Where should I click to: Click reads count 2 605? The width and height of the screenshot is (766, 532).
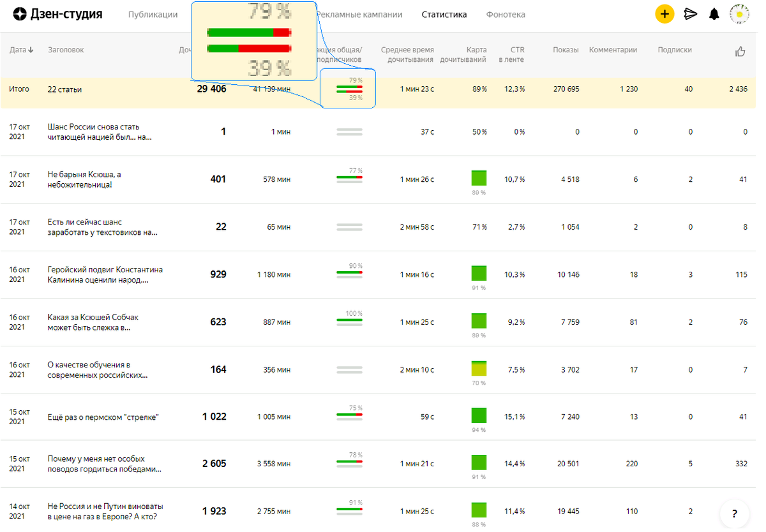click(214, 464)
